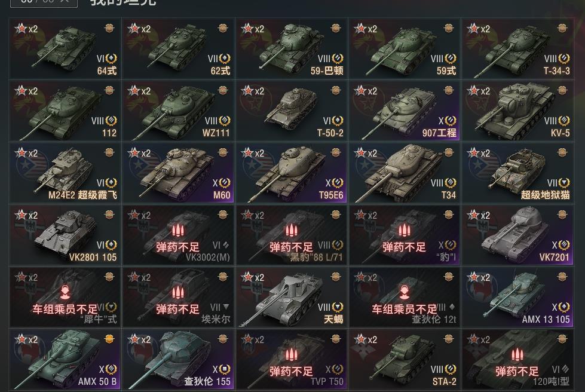Click the crew shortage headset icon on 查狄伦 12t

point(405,292)
